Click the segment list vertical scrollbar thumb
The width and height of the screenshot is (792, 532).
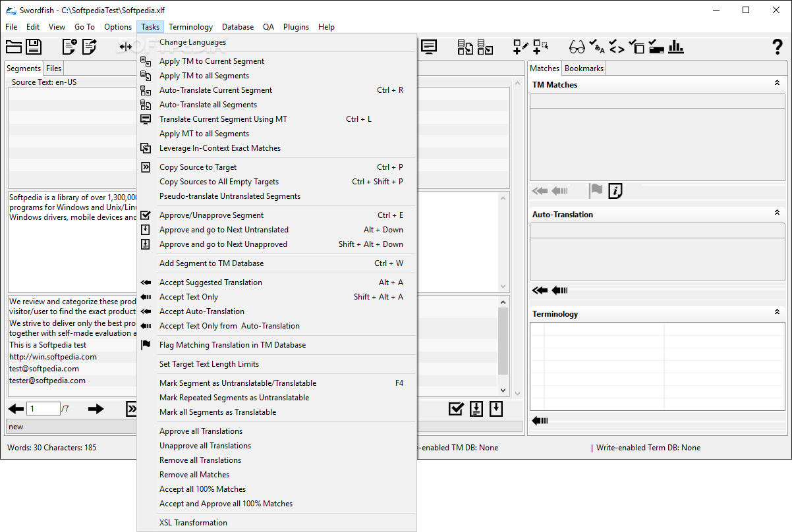(503, 340)
